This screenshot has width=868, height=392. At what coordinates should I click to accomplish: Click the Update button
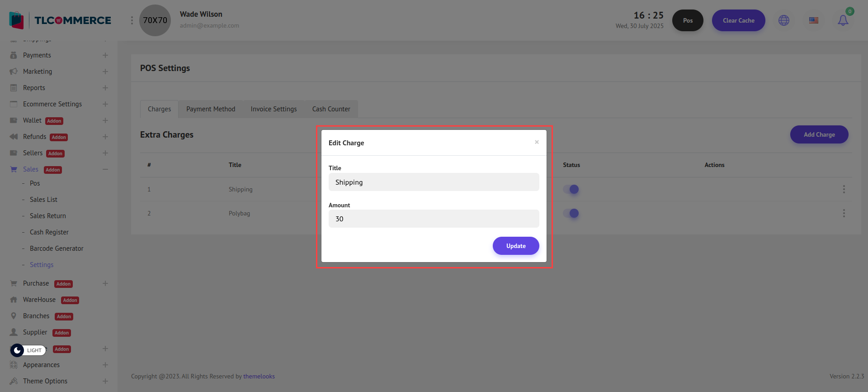(x=516, y=246)
